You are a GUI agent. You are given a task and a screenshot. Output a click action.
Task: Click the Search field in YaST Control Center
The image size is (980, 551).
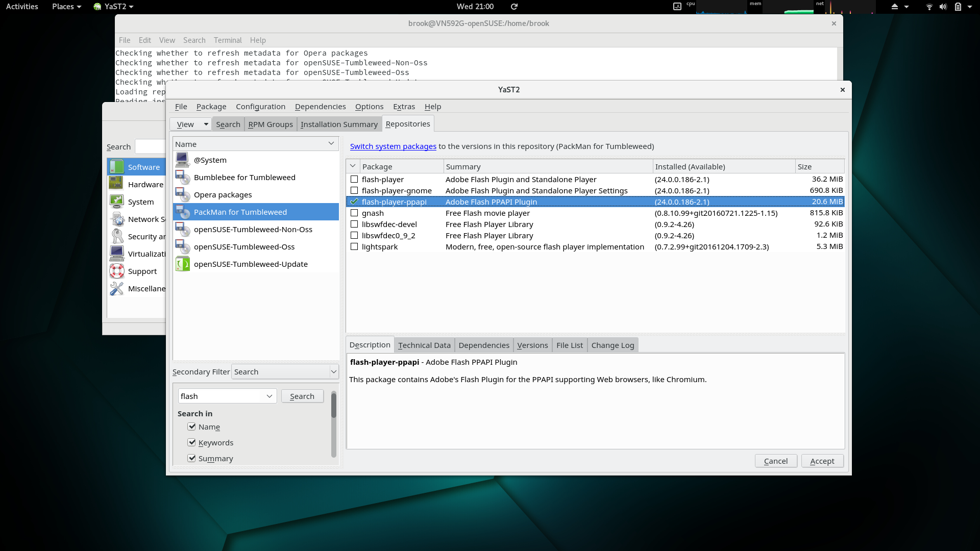(x=150, y=147)
